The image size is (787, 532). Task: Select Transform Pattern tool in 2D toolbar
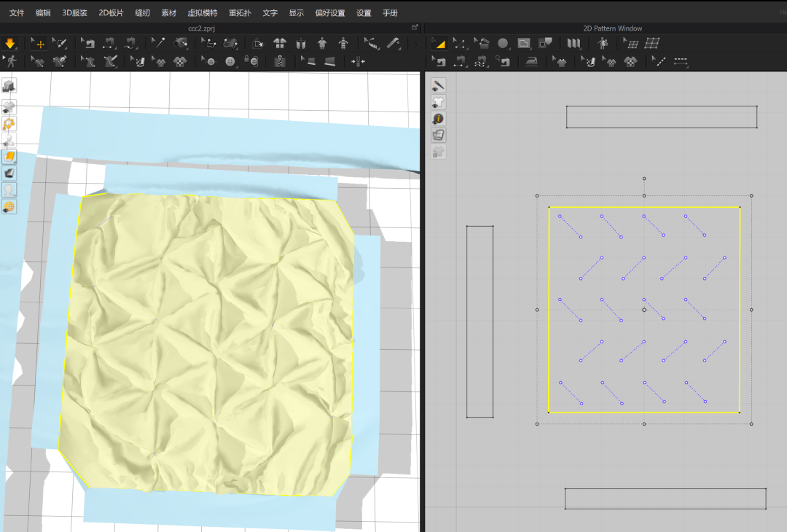(439, 44)
